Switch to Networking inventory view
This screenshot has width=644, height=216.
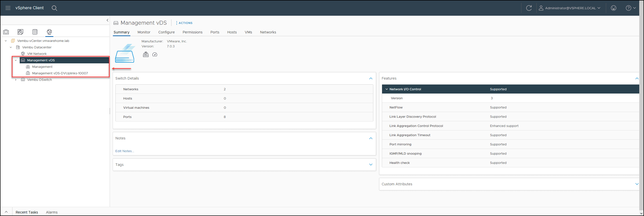point(49,32)
